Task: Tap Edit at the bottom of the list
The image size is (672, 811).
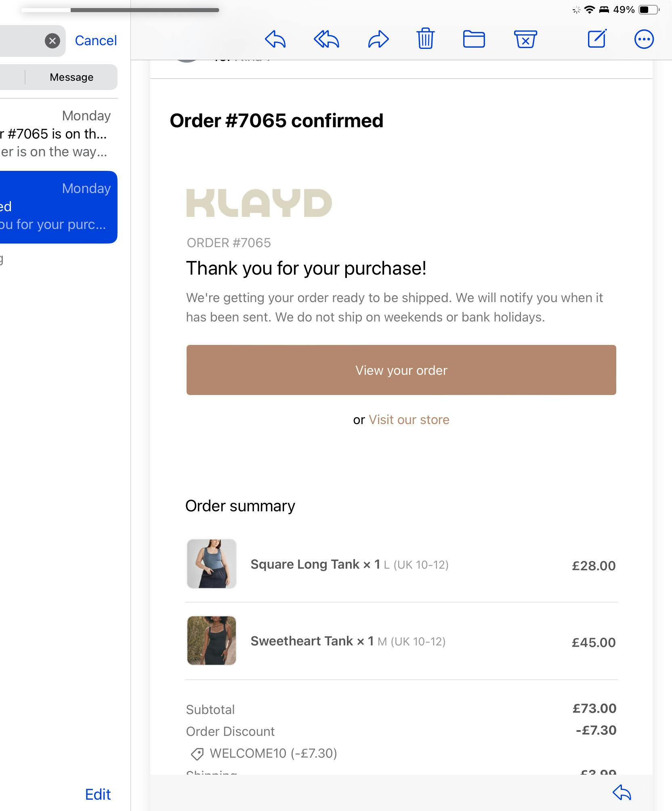Action: (x=98, y=794)
